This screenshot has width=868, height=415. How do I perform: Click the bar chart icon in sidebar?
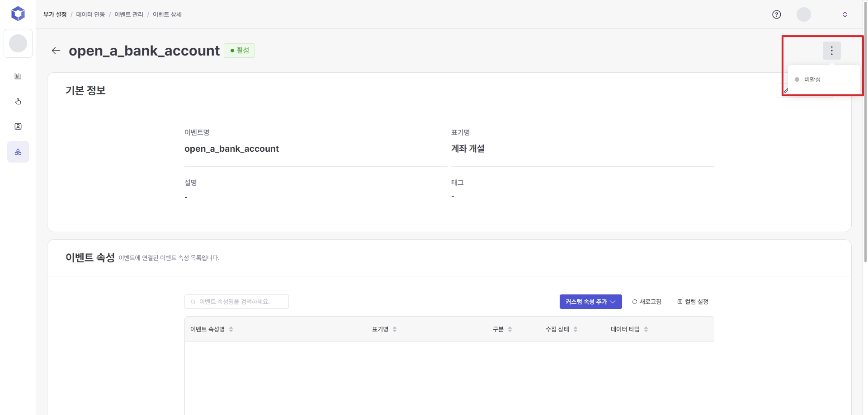click(x=18, y=76)
